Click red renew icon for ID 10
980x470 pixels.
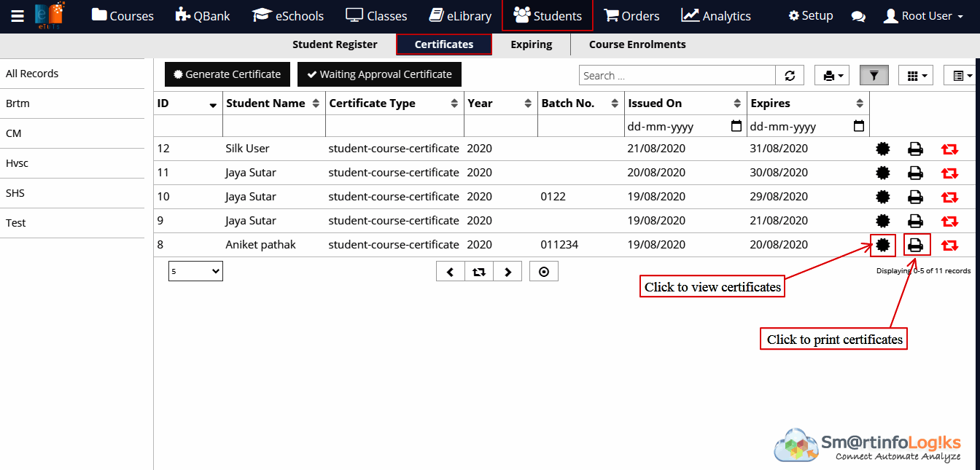(x=949, y=197)
